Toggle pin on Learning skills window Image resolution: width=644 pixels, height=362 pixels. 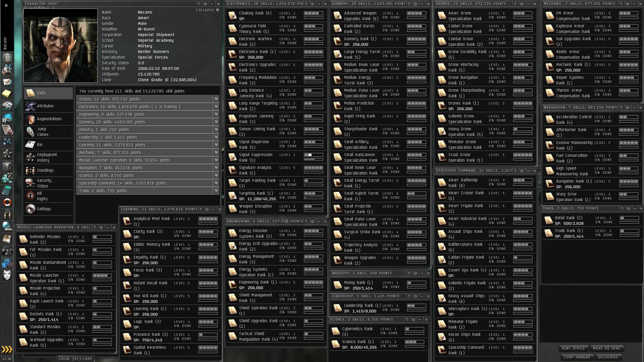click(207, 209)
